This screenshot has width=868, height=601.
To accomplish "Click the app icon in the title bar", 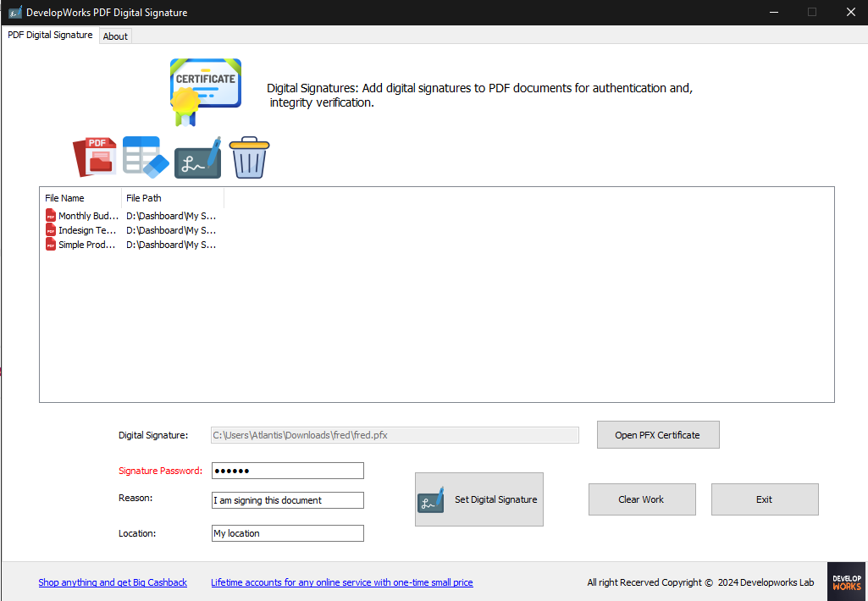I will point(15,12).
